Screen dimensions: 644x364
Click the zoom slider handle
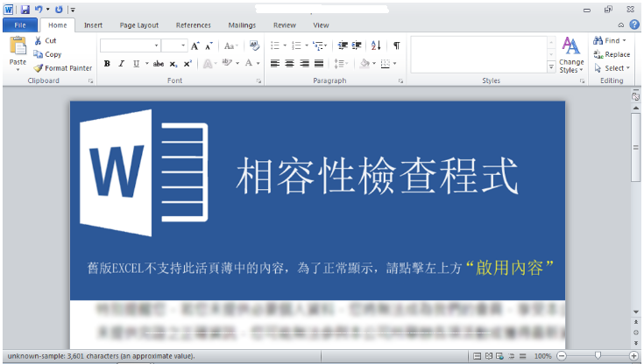pyautogui.click(x=598, y=355)
